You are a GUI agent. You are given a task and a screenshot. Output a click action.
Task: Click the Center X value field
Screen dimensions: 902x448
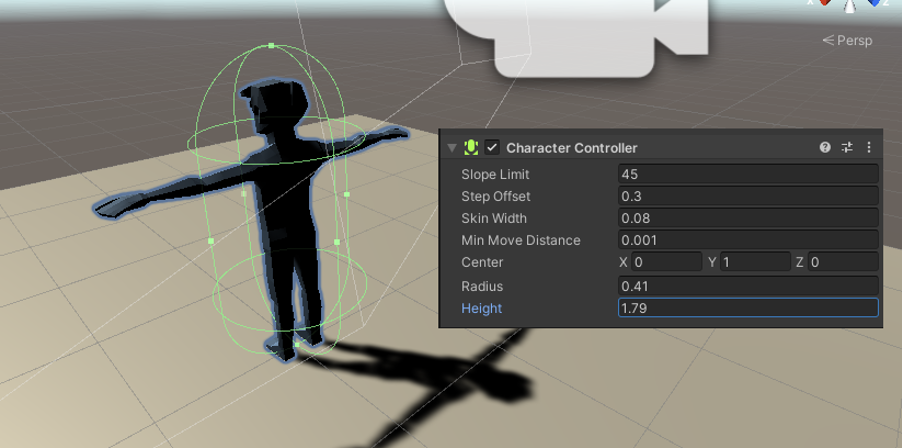tap(667, 262)
